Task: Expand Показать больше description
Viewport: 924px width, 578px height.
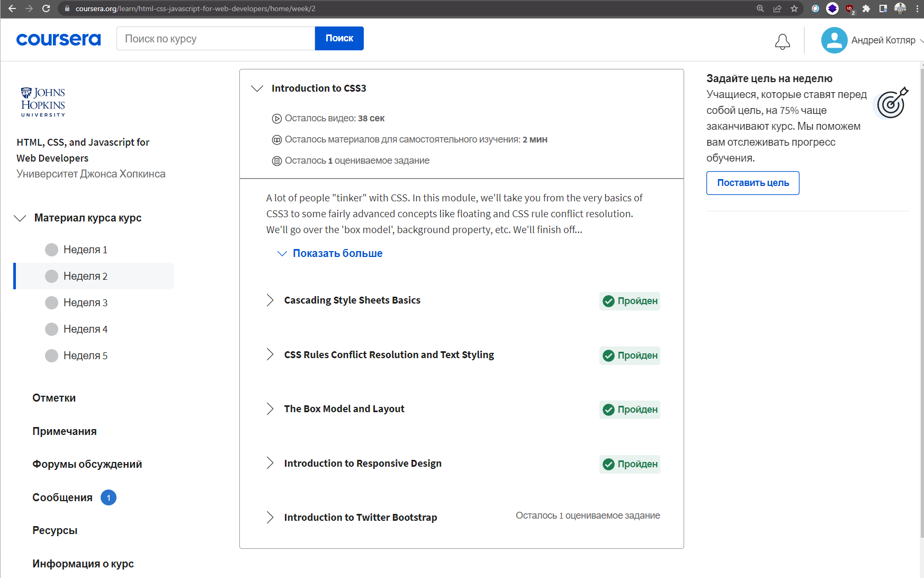Action: click(330, 253)
